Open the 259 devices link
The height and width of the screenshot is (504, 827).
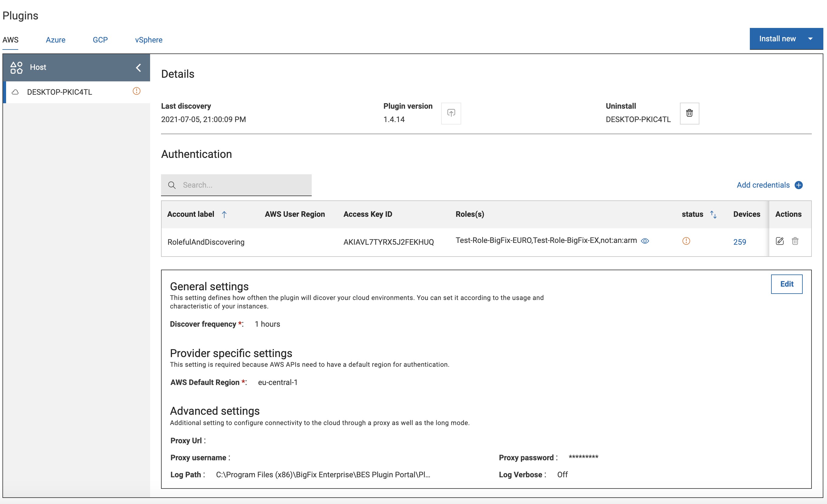coord(739,242)
